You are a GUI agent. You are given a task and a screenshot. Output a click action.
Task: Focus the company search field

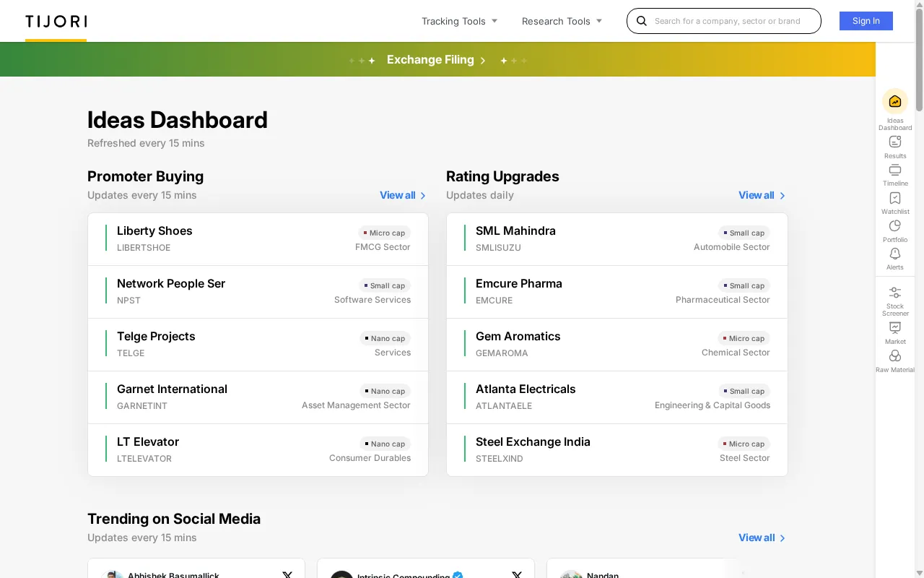pyautogui.click(x=733, y=21)
